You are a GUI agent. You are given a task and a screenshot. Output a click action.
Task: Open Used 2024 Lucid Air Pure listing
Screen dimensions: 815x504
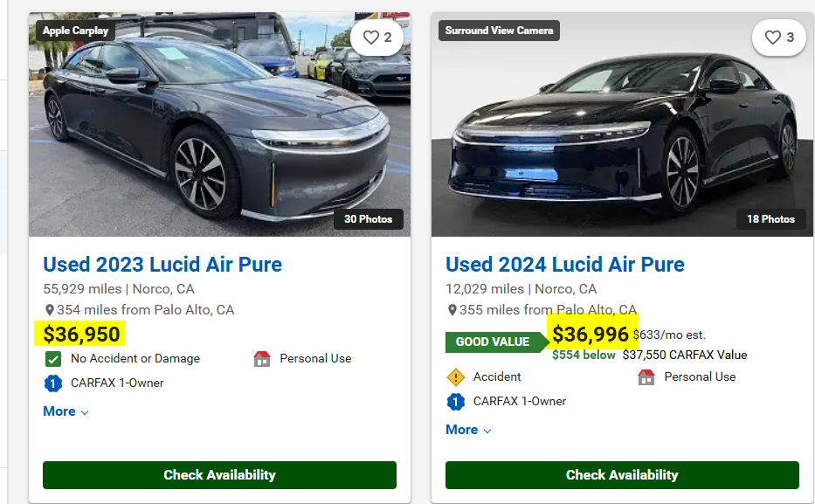point(564,265)
